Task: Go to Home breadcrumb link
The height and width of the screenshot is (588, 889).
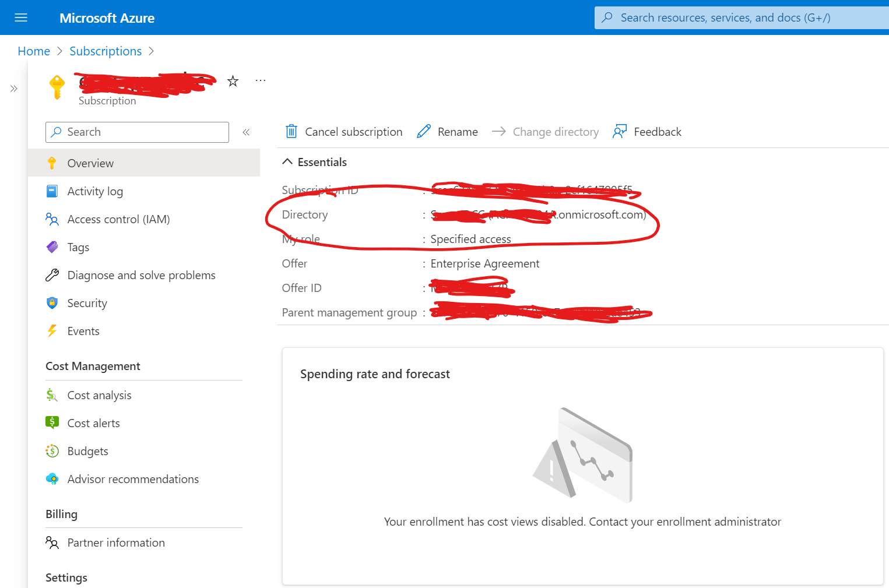Action: point(34,51)
